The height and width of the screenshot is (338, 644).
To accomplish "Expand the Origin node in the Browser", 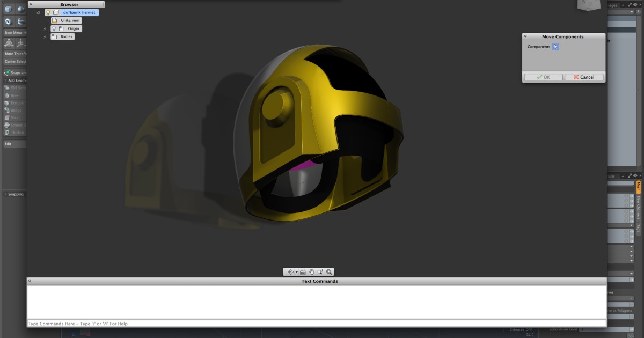I will pyautogui.click(x=44, y=28).
